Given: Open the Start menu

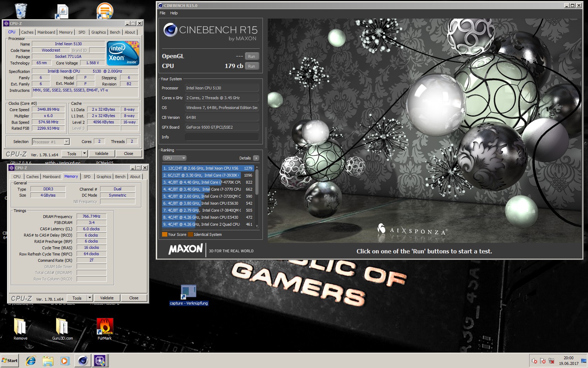Looking at the screenshot, I should [9, 361].
